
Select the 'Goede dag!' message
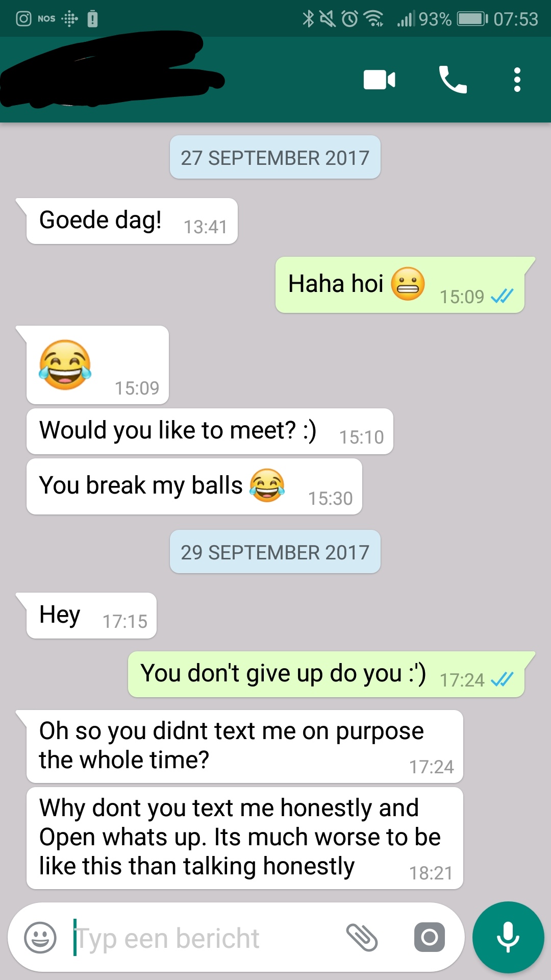point(132,221)
